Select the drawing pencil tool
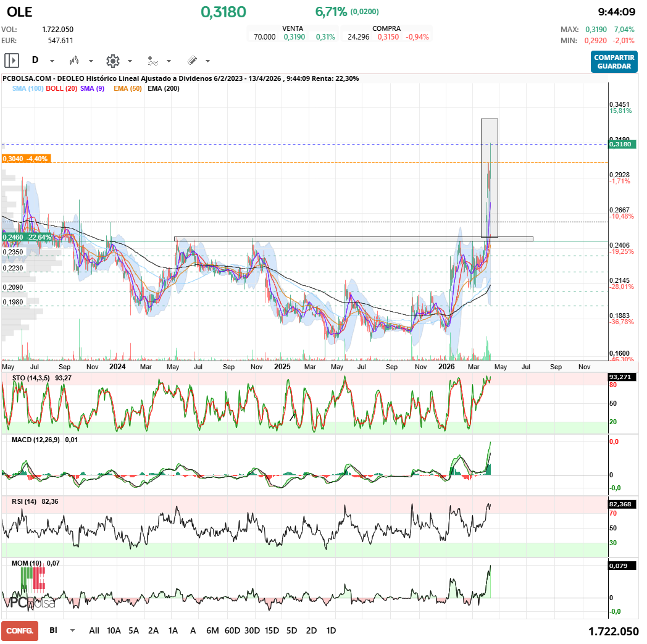The height and width of the screenshot is (644, 647). point(192,61)
